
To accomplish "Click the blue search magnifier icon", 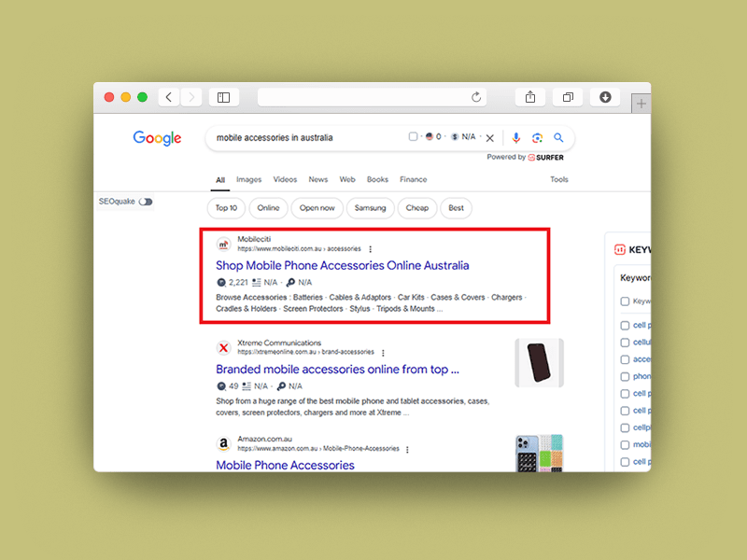I will [558, 137].
